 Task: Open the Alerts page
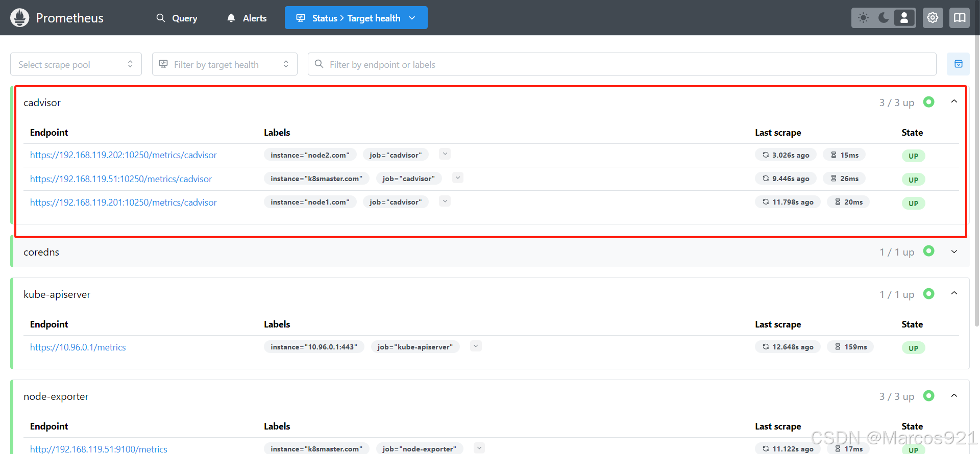click(x=247, y=18)
